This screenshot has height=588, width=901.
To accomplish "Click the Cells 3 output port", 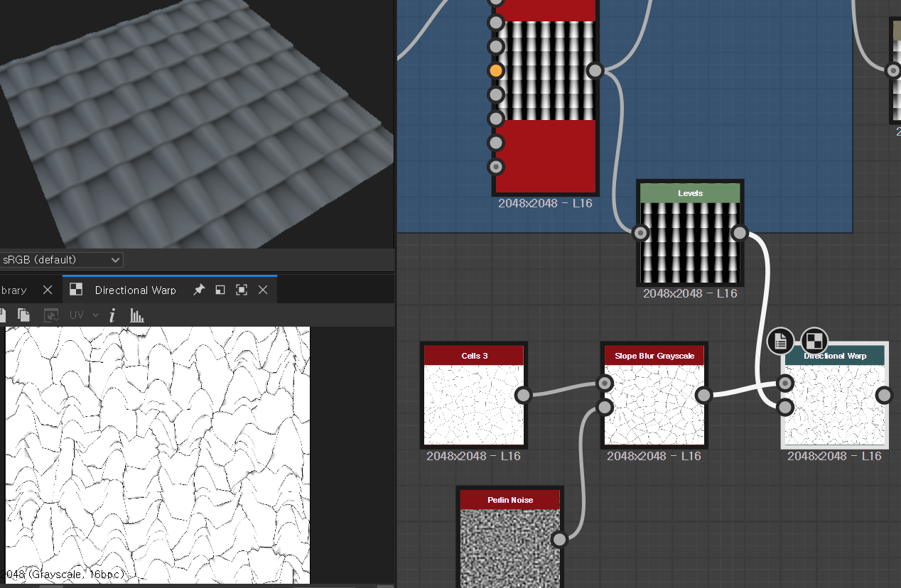I will point(523,395).
